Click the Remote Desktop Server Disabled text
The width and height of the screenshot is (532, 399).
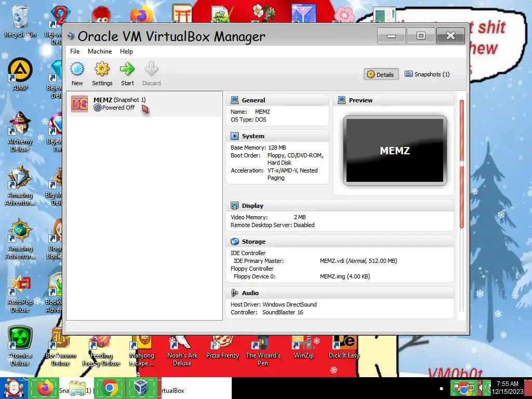[272, 225]
